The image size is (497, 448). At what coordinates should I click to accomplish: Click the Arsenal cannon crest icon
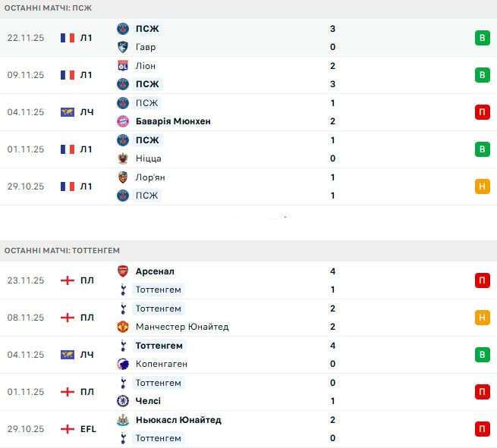pyautogui.click(x=123, y=271)
